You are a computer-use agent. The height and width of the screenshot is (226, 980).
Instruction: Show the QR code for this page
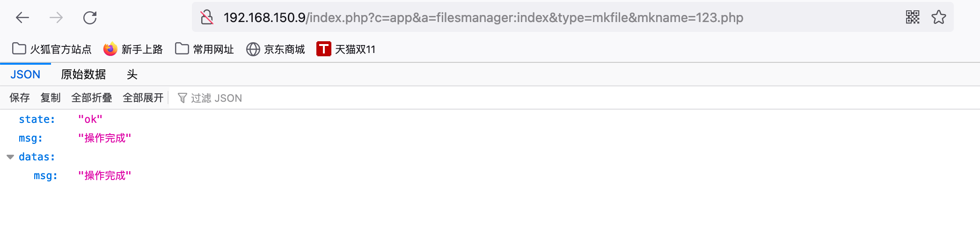click(x=913, y=18)
